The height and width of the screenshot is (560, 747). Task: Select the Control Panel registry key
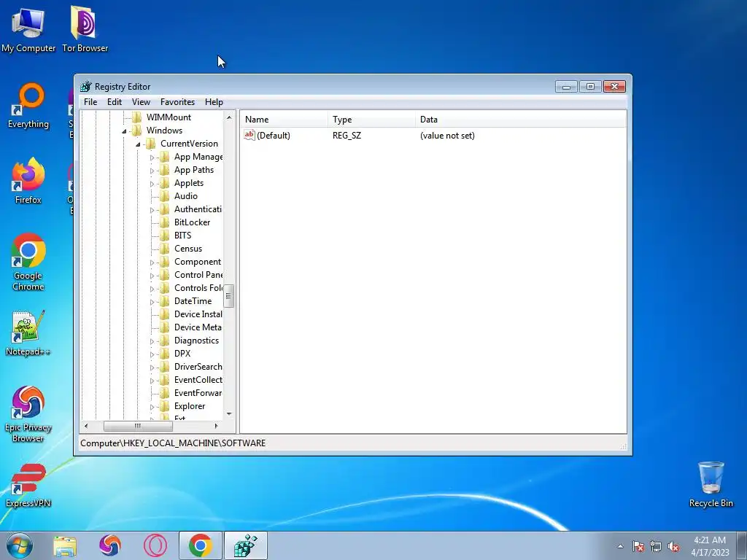point(198,275)
